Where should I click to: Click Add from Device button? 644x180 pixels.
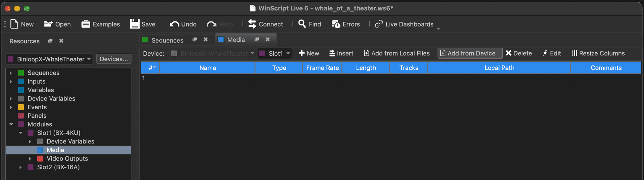(x=470, y=53)
